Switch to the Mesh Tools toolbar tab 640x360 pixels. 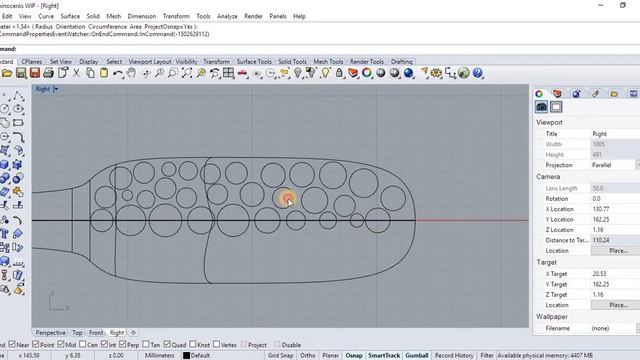tap(328, 62)
